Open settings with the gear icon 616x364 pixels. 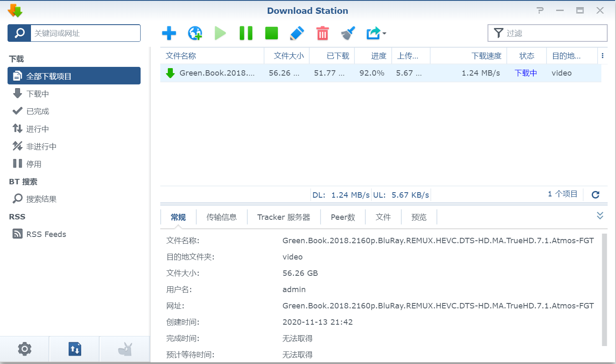pos(25,349)
